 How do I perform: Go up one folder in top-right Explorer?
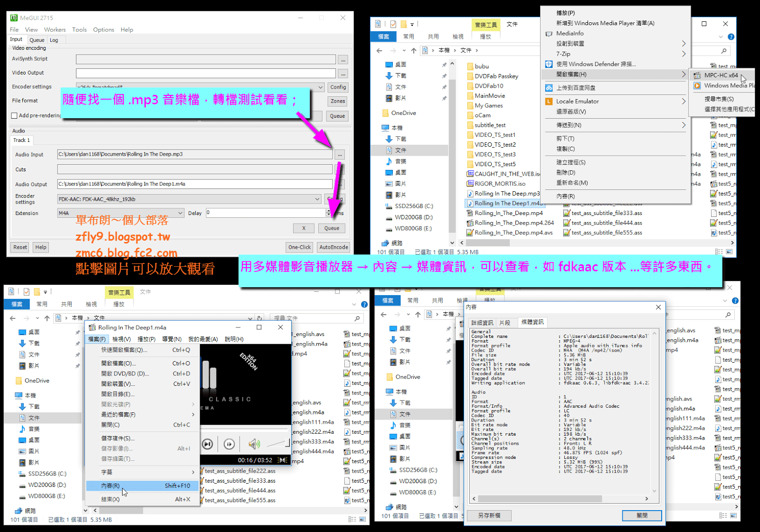[414, 50]
